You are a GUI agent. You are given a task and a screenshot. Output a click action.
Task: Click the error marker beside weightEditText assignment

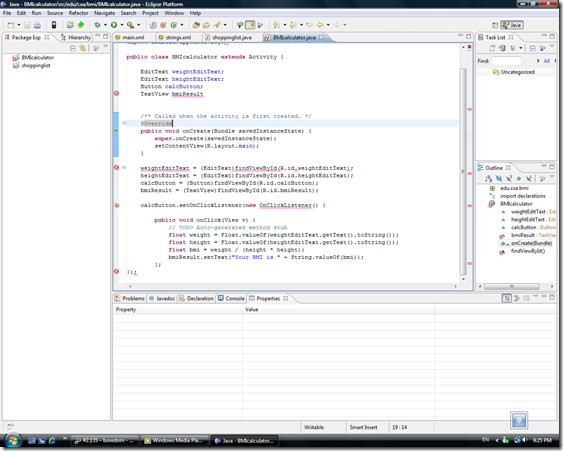116,167
